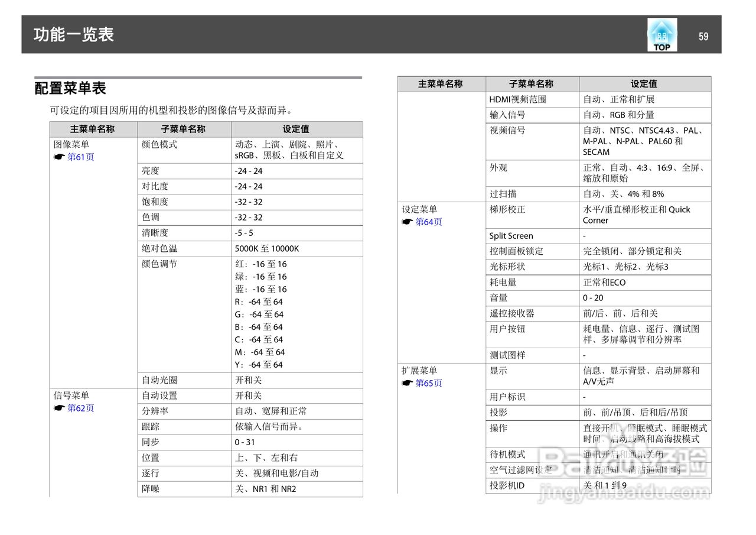Open the 第64页 page link
Viewport: 756px width, 535px height.
click(429, 222)
